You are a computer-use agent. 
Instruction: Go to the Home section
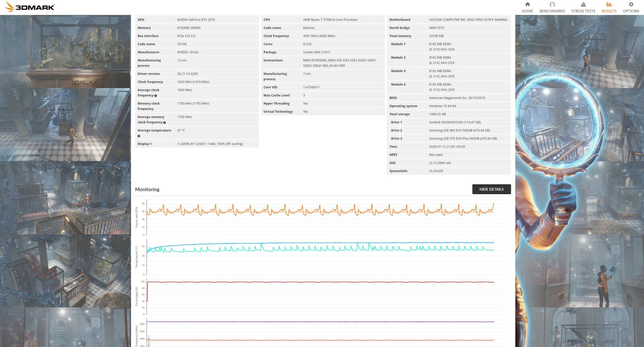(x=527, y=7)
